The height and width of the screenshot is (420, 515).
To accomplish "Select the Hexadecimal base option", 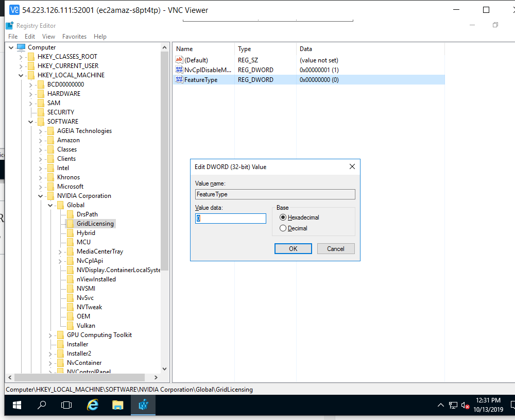I will (283, 218).
